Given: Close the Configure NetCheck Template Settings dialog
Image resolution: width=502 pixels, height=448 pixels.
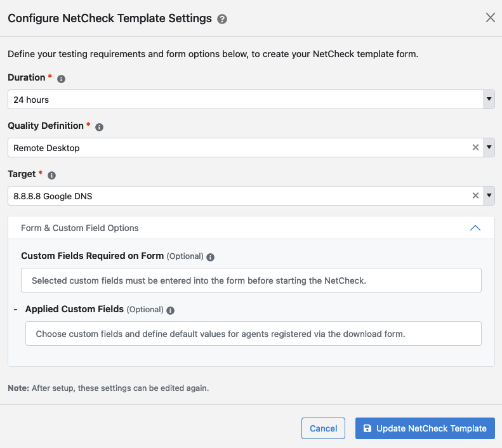Looking at the screenshot, I should [x=490, y=18].
